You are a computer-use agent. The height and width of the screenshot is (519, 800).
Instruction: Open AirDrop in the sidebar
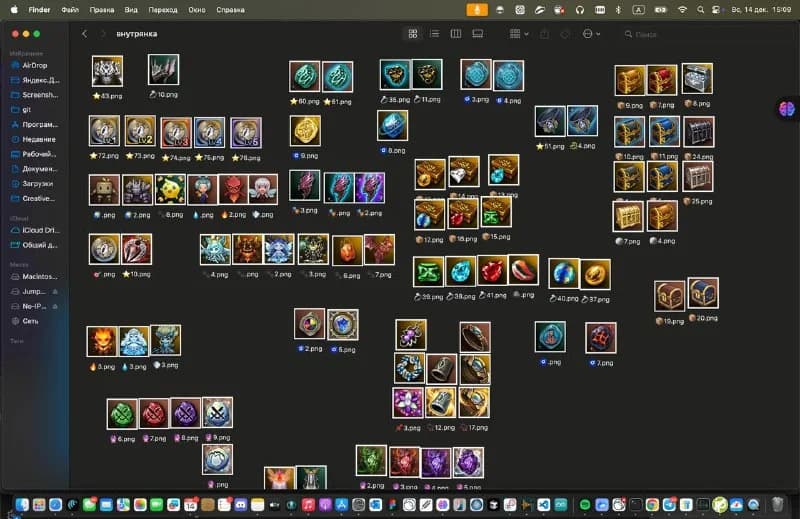pos(35,65)
